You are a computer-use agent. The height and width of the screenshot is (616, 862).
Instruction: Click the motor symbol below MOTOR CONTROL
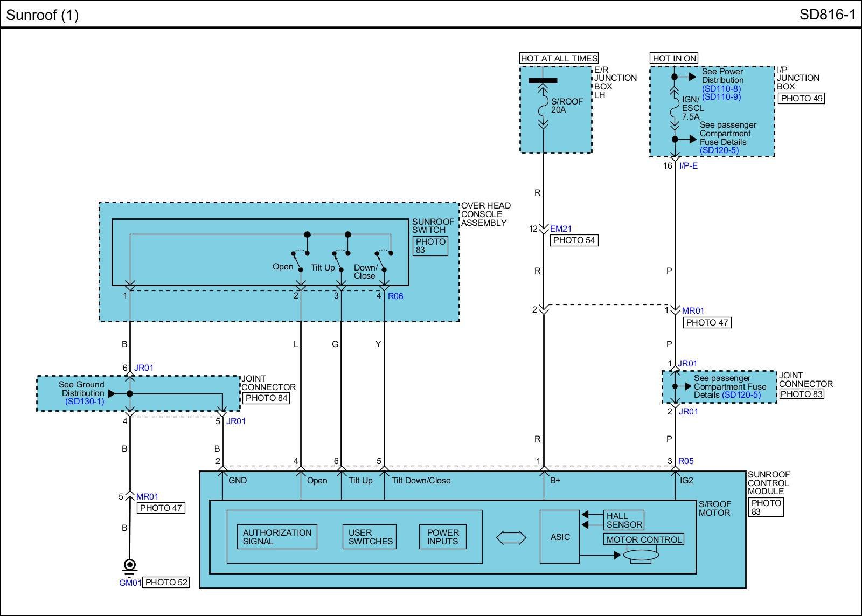[641, 555]
